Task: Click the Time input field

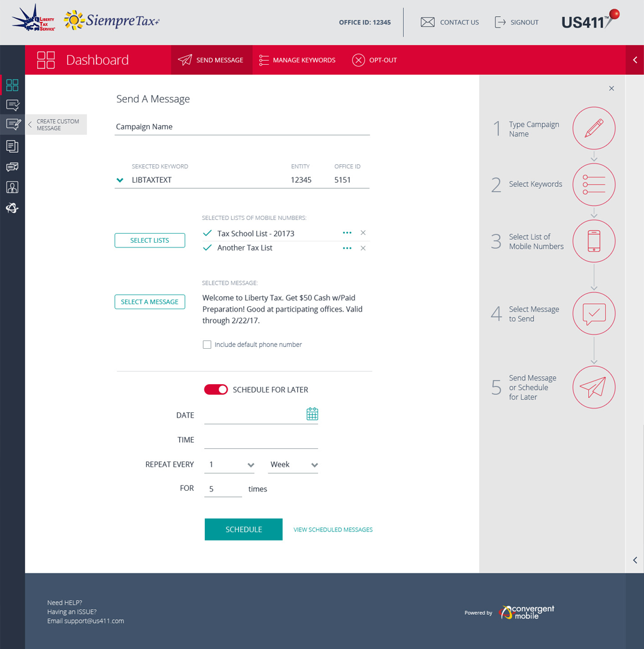Action: [x=261, y=440]
